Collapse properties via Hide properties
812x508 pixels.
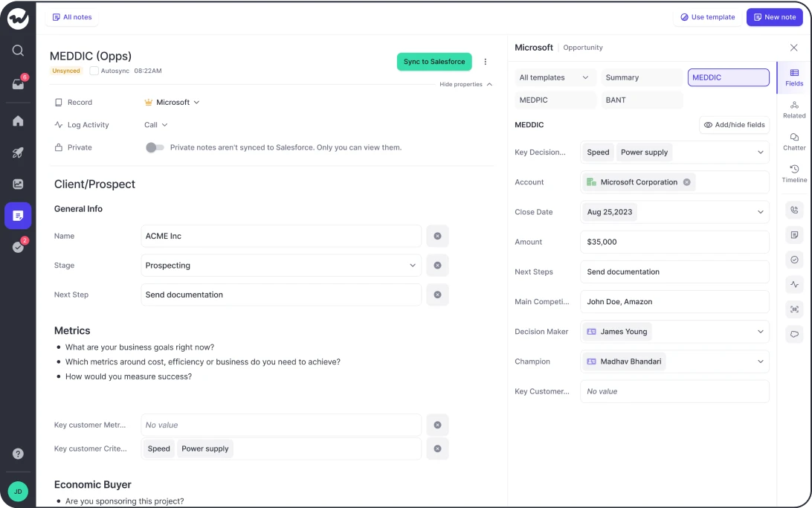(465, 84)
